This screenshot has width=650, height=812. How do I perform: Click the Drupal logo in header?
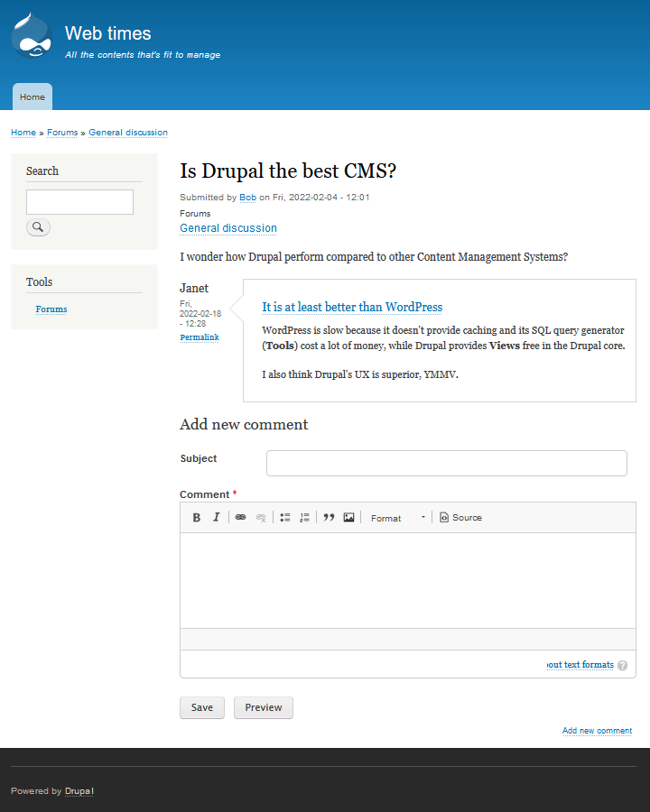tap(32, 37)
